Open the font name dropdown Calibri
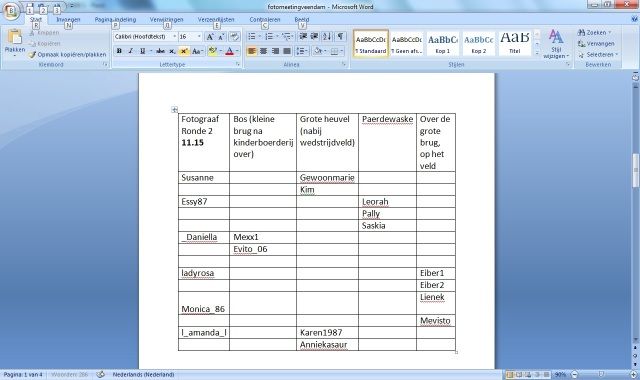 click(145, 37)
